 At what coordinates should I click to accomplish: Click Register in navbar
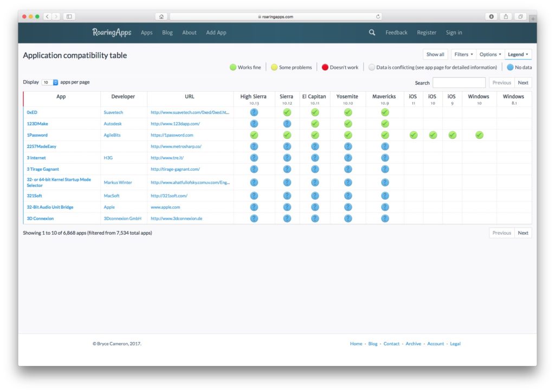pyautogui.click(x=427, y=32)
